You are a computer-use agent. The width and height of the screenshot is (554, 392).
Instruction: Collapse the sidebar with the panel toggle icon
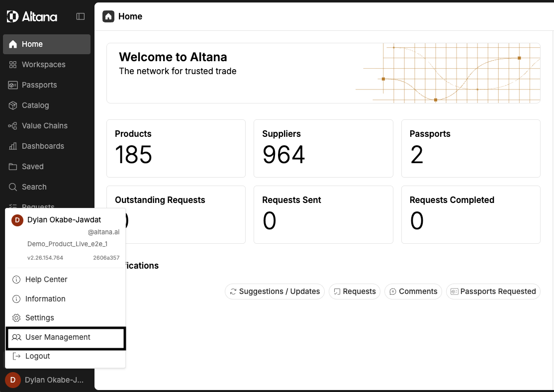click(x=81, y=16)
